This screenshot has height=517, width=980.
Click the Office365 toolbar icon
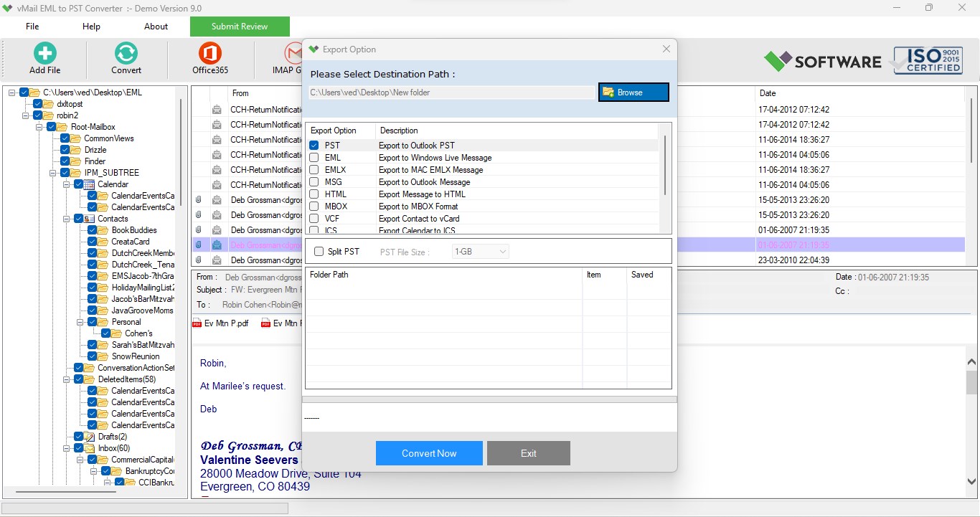point(210,53)
